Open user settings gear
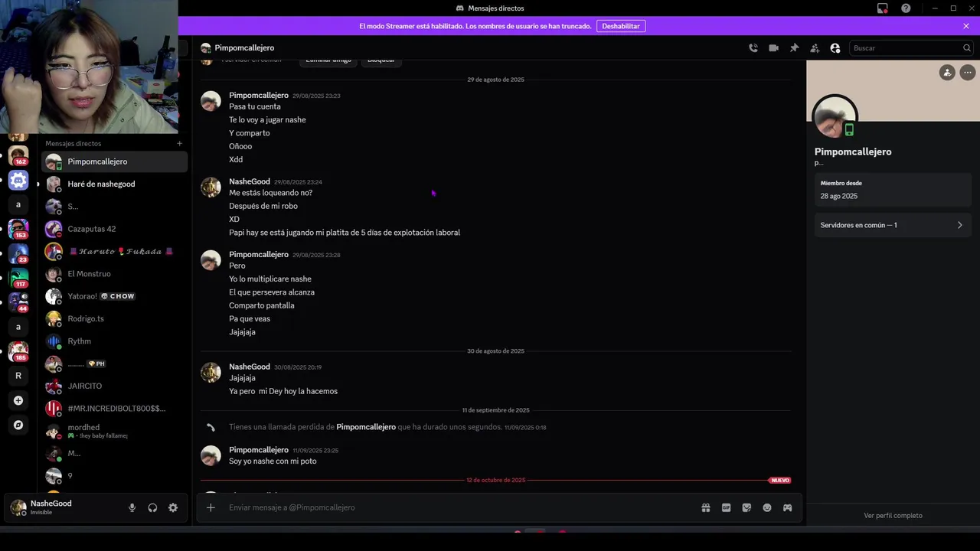Viewport: 980px width, 551px height. coord(173,507)
